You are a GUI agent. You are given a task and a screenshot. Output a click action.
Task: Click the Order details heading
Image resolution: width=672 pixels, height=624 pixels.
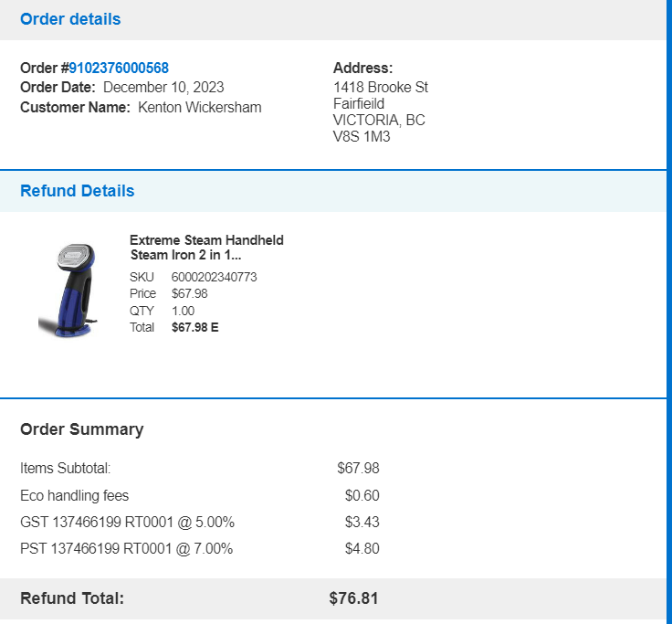coord(70,19)
